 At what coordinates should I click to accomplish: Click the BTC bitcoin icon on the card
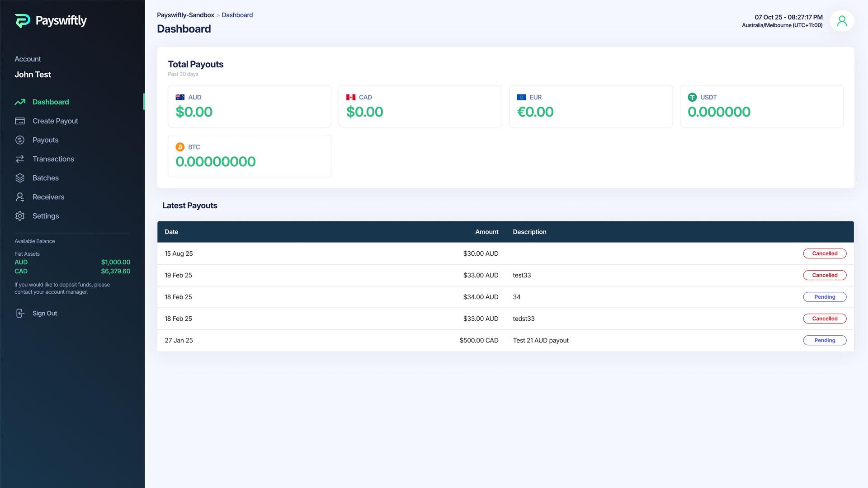tap(180, 147)
